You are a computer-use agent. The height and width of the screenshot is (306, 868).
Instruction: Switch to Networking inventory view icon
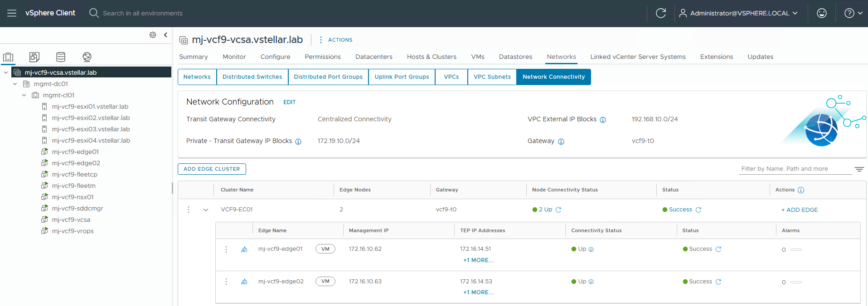(x=87, y=57)
